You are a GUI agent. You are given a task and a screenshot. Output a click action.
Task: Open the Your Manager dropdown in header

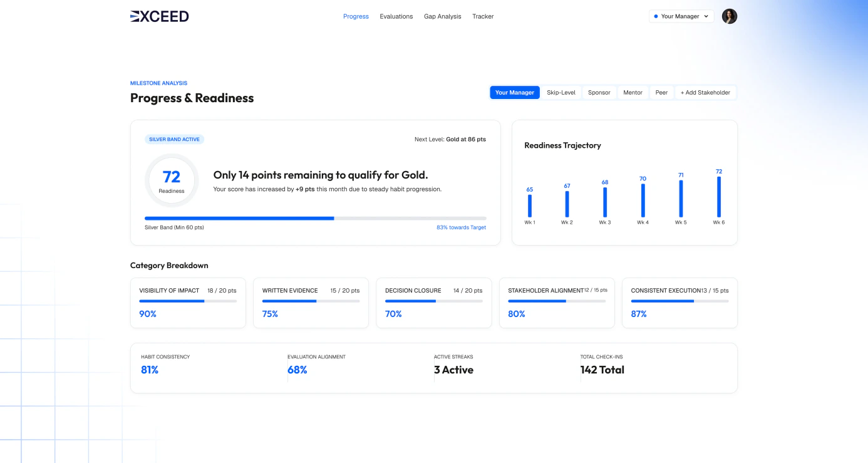[x=681, y=16]
